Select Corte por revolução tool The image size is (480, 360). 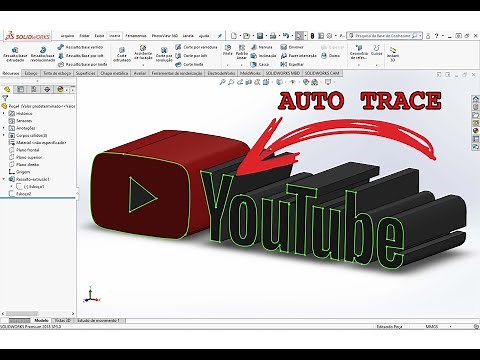pyautogui.click(x=164, y=54)
